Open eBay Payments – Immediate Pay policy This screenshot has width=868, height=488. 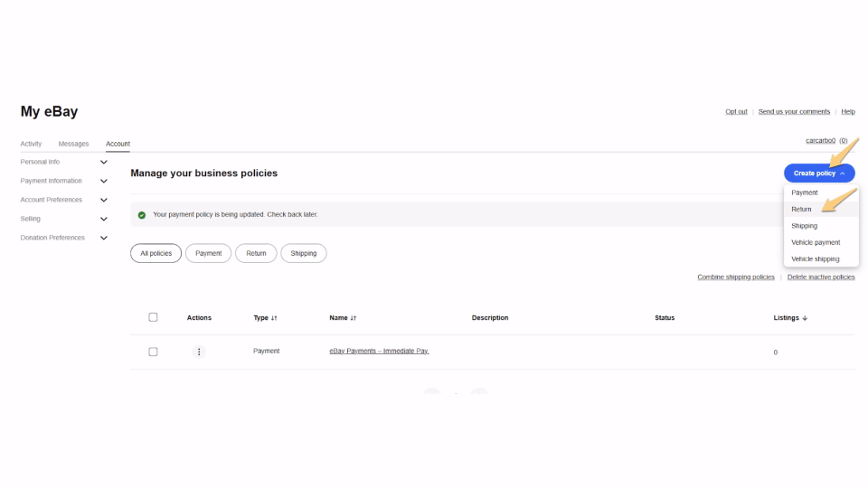pyautogui.click(x=379, y=351)
